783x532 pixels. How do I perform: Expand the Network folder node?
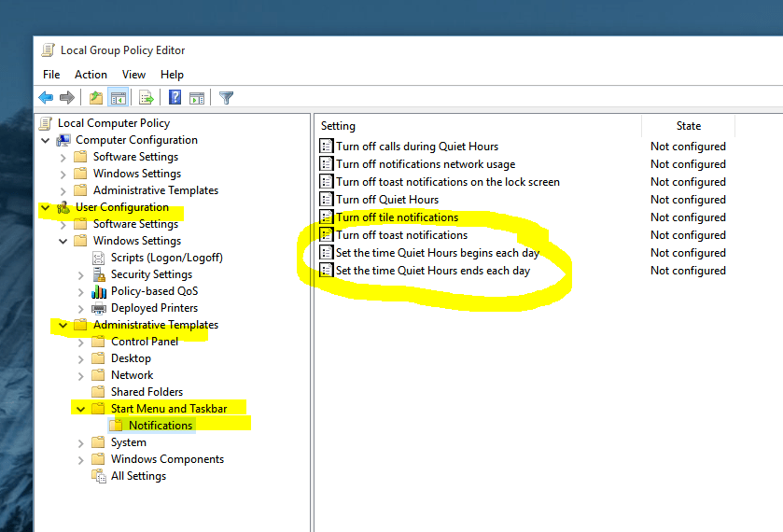[x=81, y=376]
